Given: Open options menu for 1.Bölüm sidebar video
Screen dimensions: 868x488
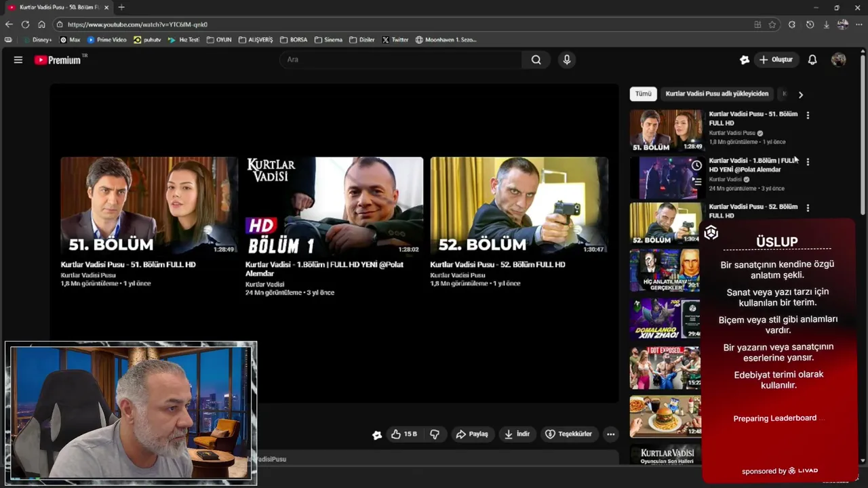Looking at the screenshot, I should [808, 162].
